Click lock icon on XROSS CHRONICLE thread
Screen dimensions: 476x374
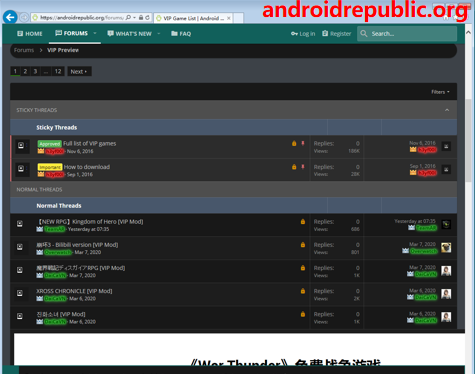click(x=303, y=291)
